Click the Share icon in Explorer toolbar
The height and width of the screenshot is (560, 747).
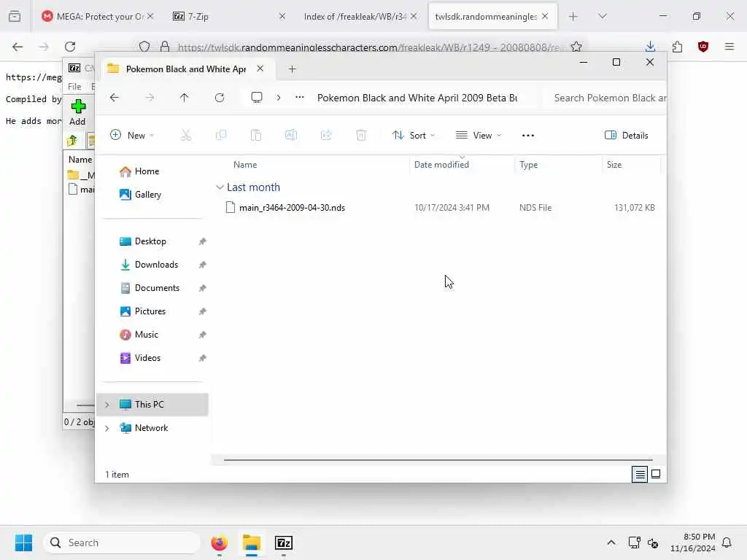pyautogui.click(x=326, y=135)
